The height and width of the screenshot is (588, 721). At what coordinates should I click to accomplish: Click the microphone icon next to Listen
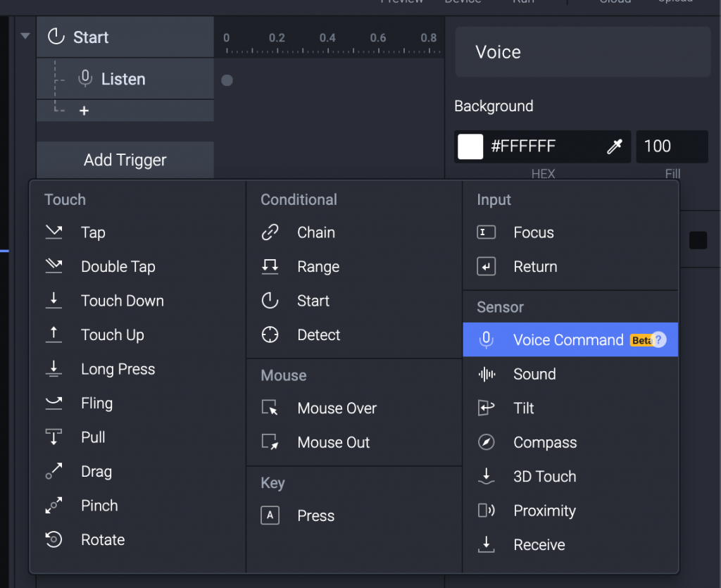85,79
